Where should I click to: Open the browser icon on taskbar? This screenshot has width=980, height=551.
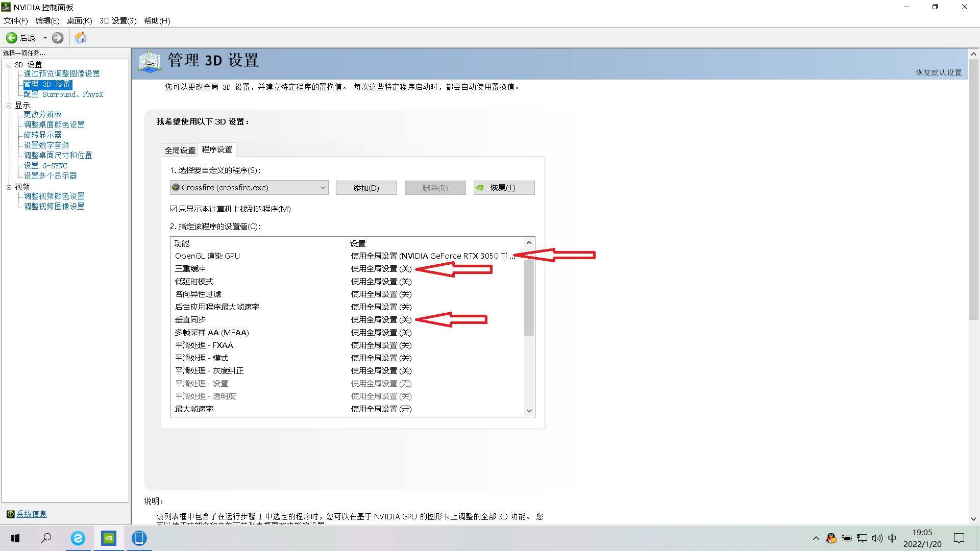78,538
